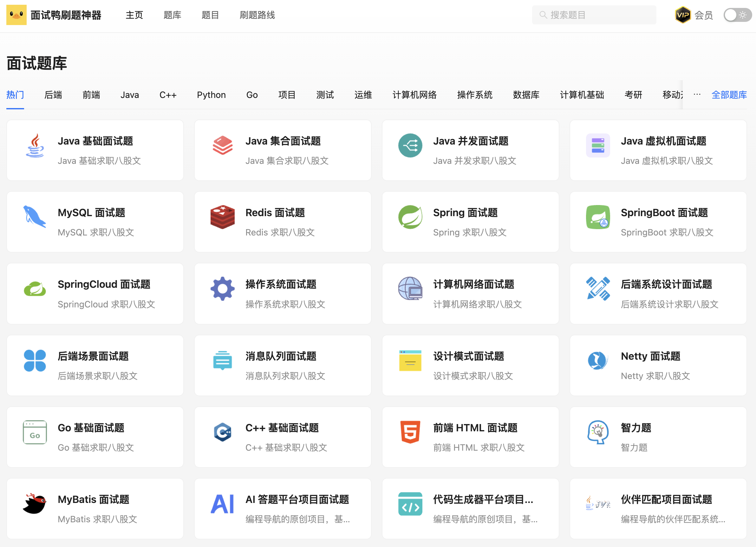The image size is (756, 547).
Task: Click the gear icon for 操作系统面试题
Action: tap(223, 289)
